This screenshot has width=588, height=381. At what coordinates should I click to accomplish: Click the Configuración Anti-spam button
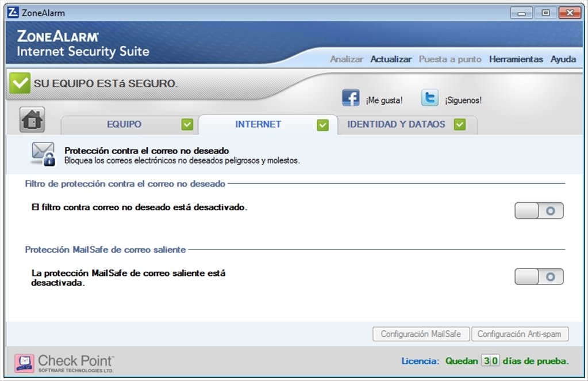[x=520, y=334]
